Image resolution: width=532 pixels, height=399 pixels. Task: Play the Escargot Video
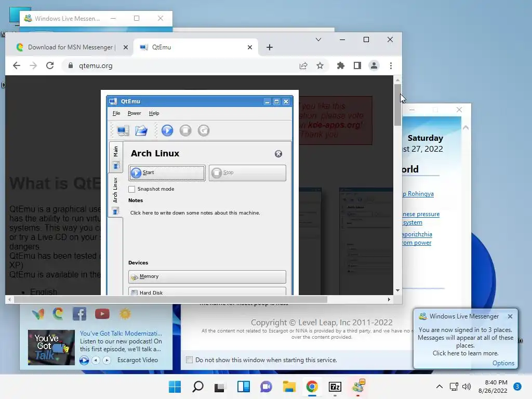(x=84, y=361)
